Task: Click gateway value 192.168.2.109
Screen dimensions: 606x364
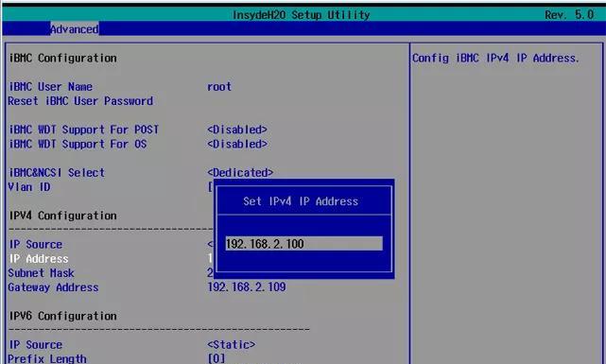Action: [x=247, y=286]
